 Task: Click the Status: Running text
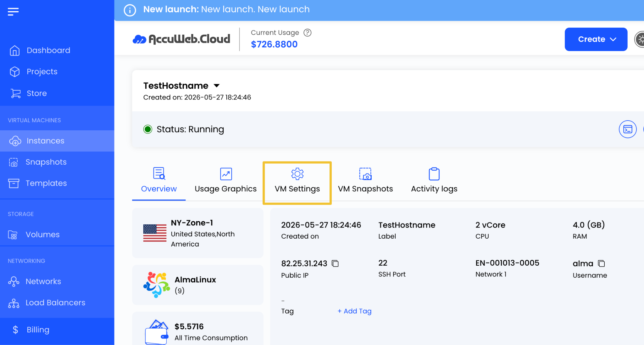tap(190, 129)
